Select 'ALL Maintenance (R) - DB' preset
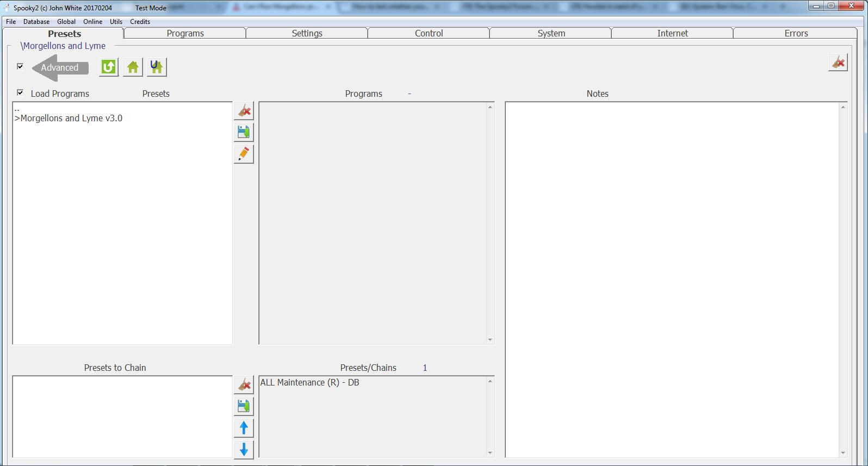This screenshot has height=466, width=868. [x=309, y=382]
